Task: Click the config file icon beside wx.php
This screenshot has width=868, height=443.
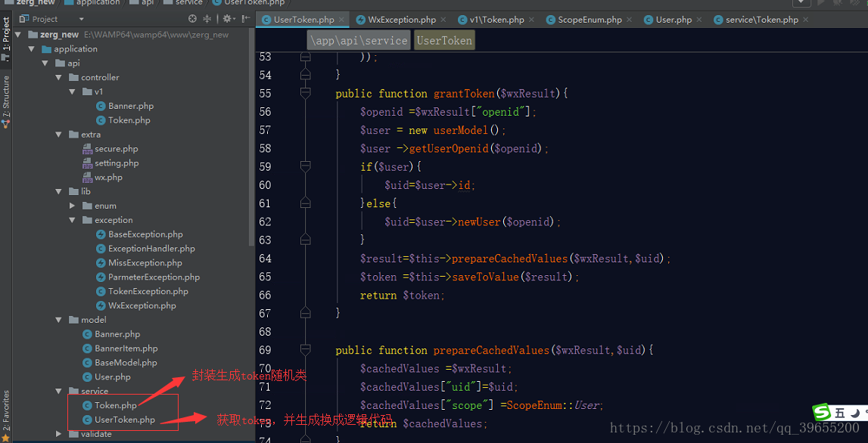Action: pos(87,178)
